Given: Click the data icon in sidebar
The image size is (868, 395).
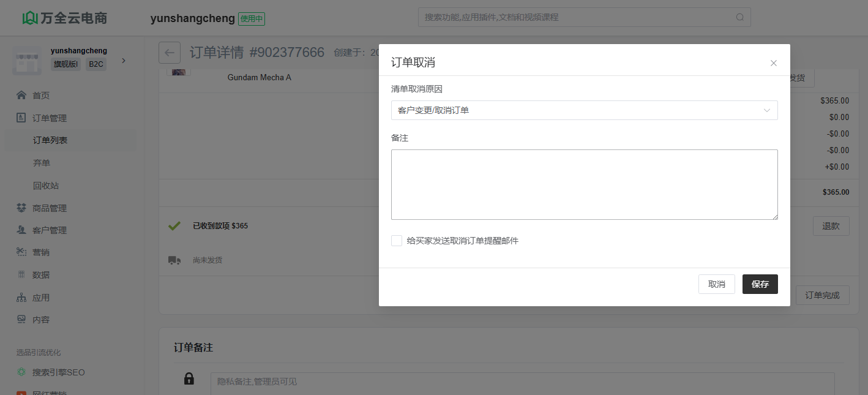Looking at the screenshot, I should pyautogui.click(x=21, y=274).
